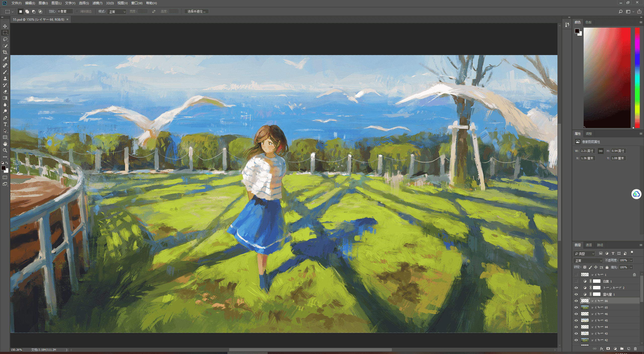Show the hidden 白黒 1 layer
644x354 pixels.
[576, 281]
